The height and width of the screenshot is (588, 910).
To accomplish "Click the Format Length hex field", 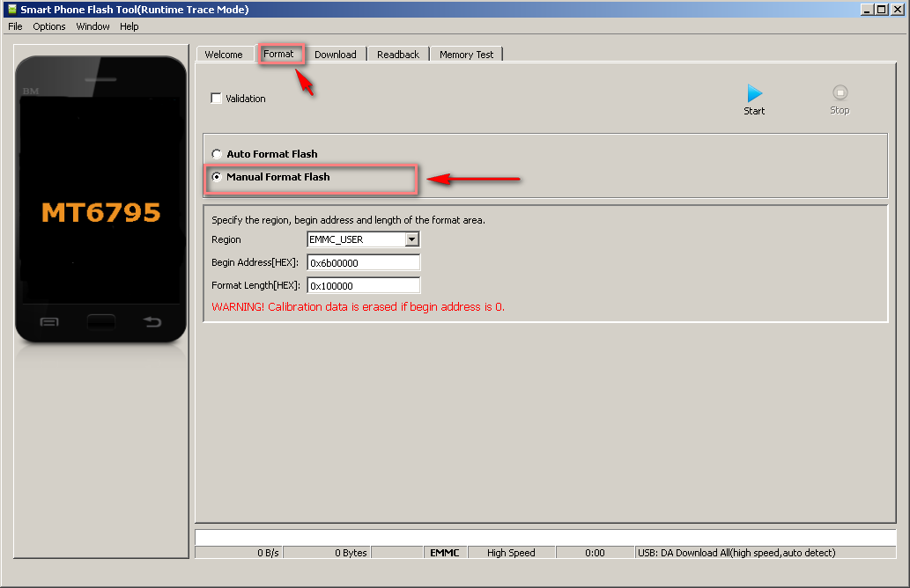I will click(363, 285).
